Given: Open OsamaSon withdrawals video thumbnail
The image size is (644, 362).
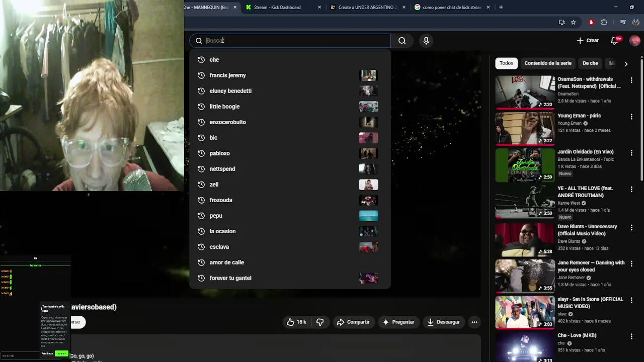Looking at the screenshot, I should (x=525, y=92).
